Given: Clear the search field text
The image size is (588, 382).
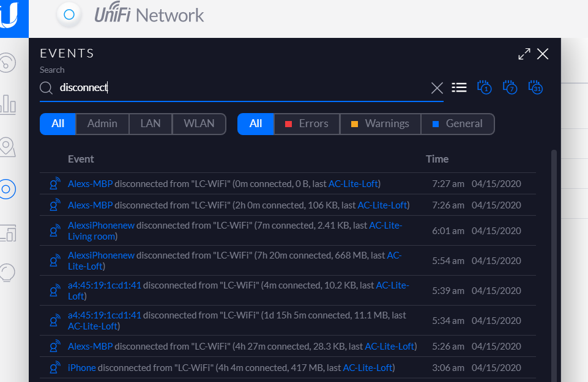Looking at the screenshot, I should [437, 88].
